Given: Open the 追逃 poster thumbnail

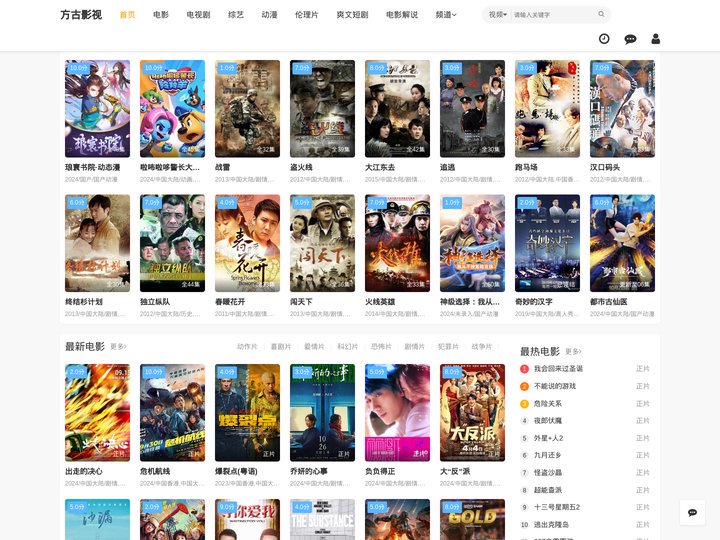Looking at the screenshot, I should click(x=472, y=109).
